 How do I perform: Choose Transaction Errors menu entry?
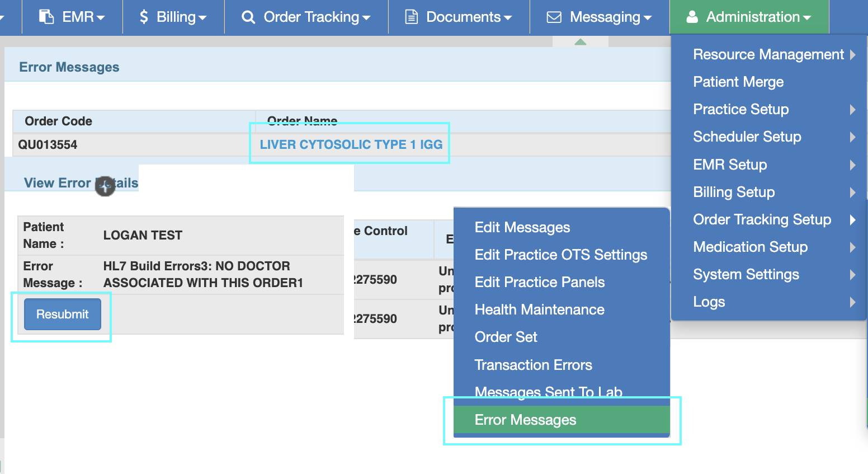point(533,365)
